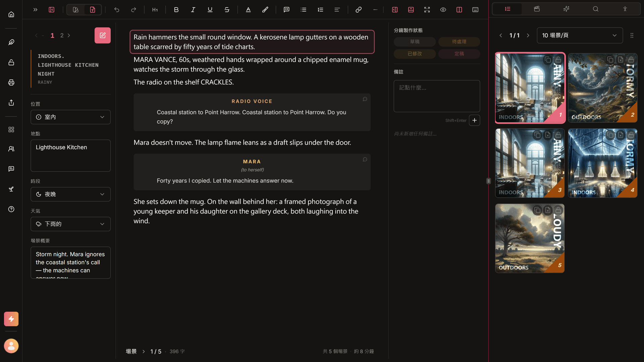Insert a link with chain icon
The height and width of the screenshot is (362, 644).
358,10
